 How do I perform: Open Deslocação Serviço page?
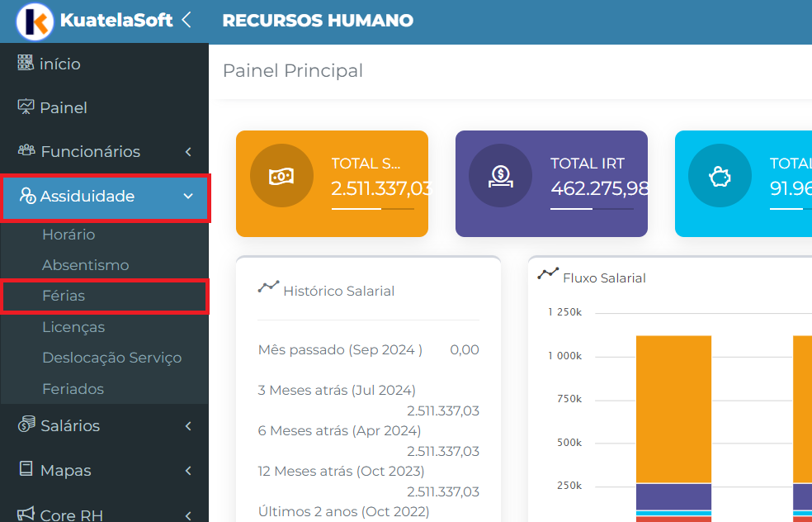click(x=111, y=358)
